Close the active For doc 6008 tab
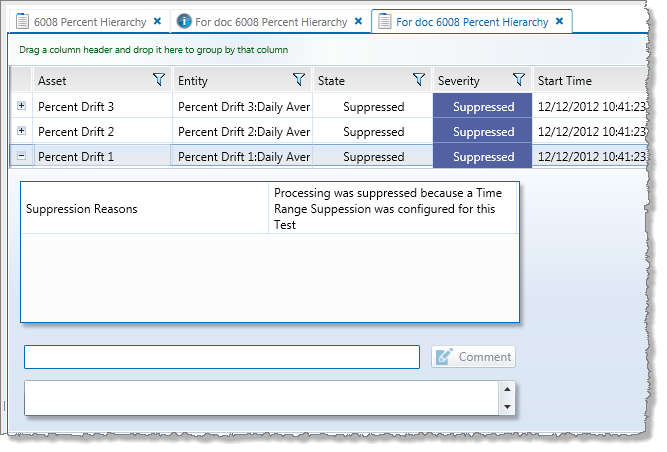Screen dimensions: 667x452 (559, 21)
